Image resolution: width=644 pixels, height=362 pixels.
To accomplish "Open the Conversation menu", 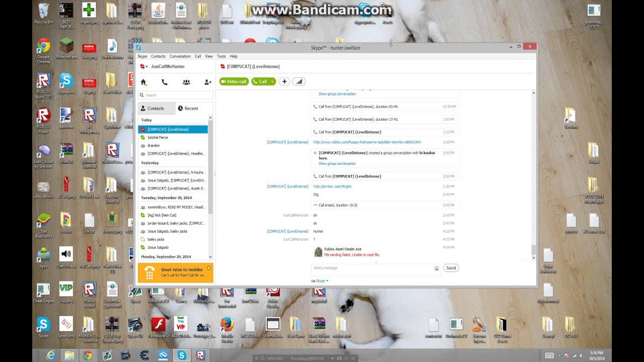I will pyautogui.click(x=180, y=56).
